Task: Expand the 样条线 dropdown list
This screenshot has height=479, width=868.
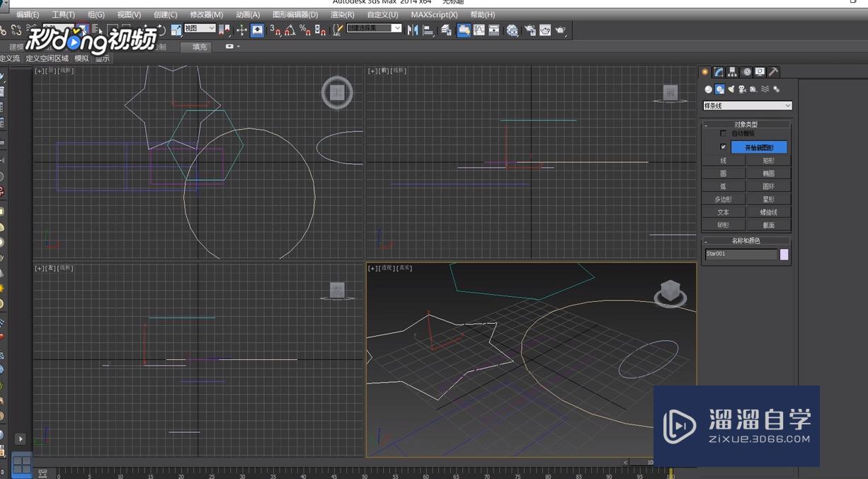Action: click(747, 106)
